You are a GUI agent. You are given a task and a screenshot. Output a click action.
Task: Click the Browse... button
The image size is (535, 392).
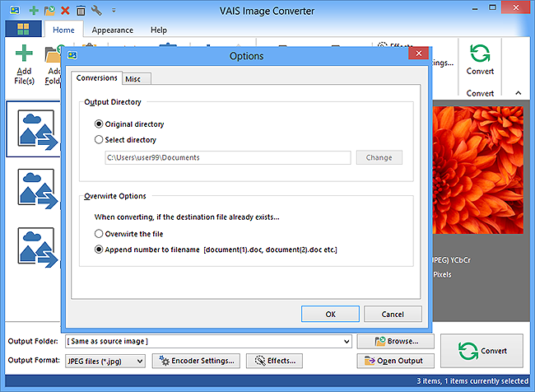click(x=395, y=341)
